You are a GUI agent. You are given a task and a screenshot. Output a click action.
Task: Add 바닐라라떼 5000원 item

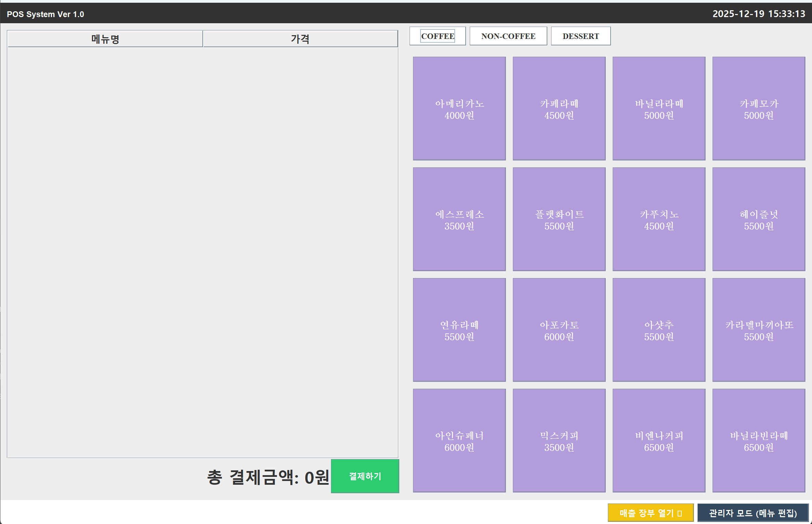(659, 109)
